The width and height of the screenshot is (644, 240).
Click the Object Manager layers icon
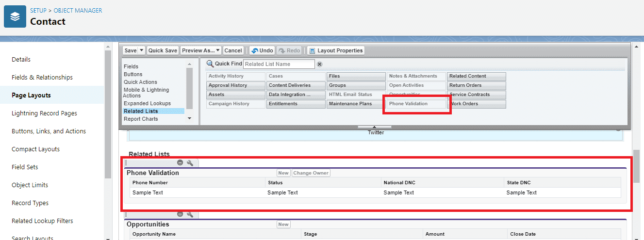[15, 16]
